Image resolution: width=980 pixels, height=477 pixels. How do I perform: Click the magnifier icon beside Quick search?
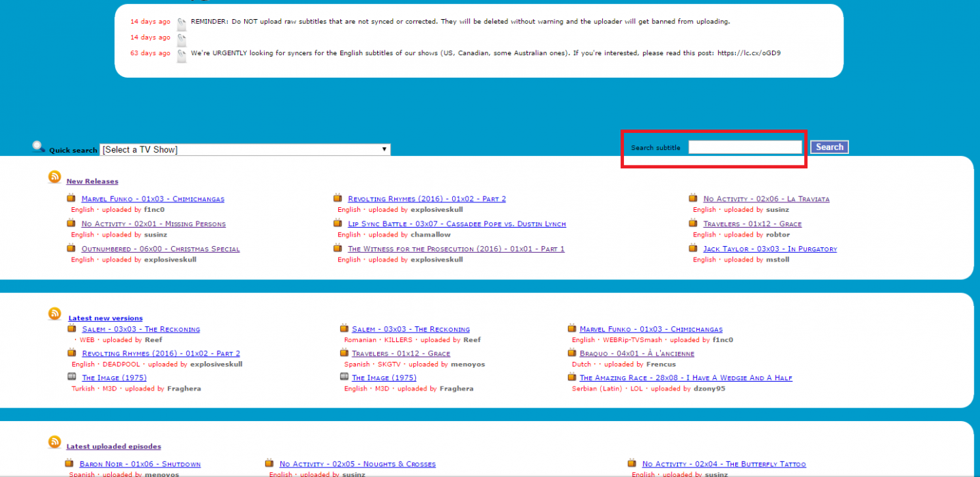click(x=38, y=147)
